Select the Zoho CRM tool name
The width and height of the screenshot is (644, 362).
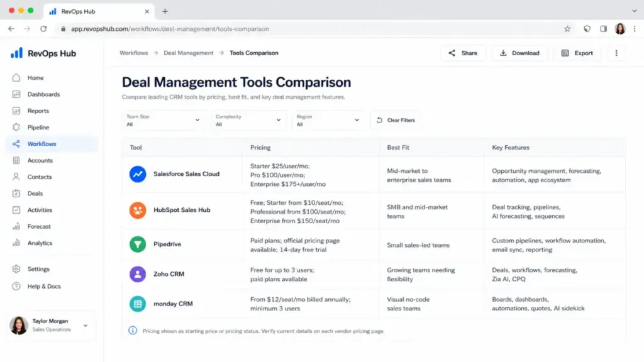tap(169, 274)
